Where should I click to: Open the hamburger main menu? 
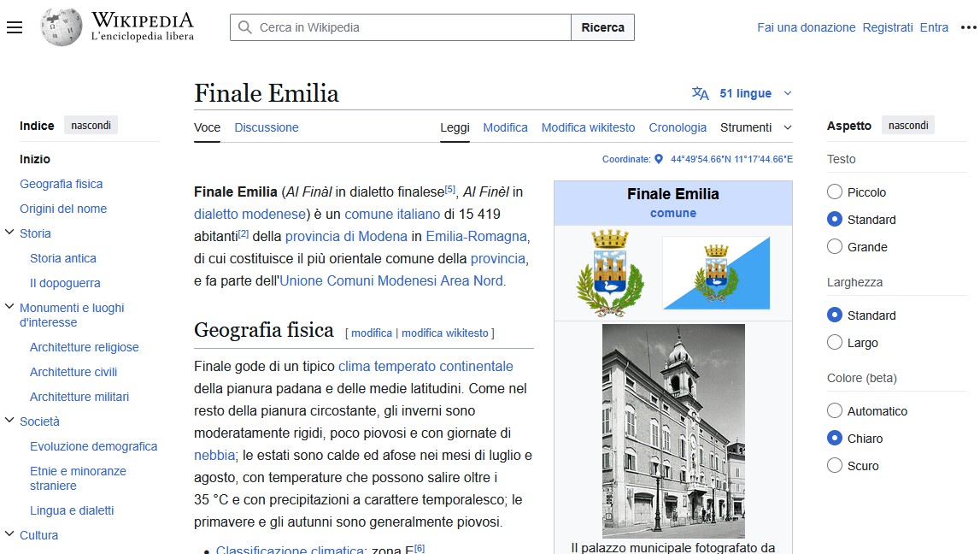pyautogui.click(x=15, y=27)
